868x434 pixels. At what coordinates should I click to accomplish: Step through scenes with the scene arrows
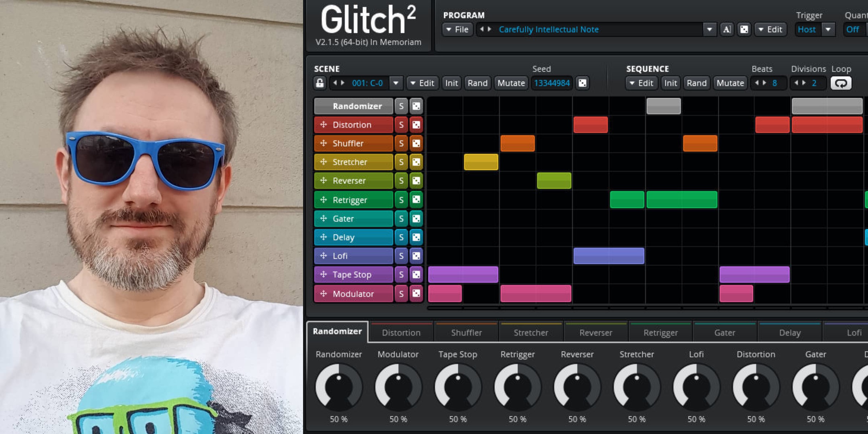tap(339, 83)
